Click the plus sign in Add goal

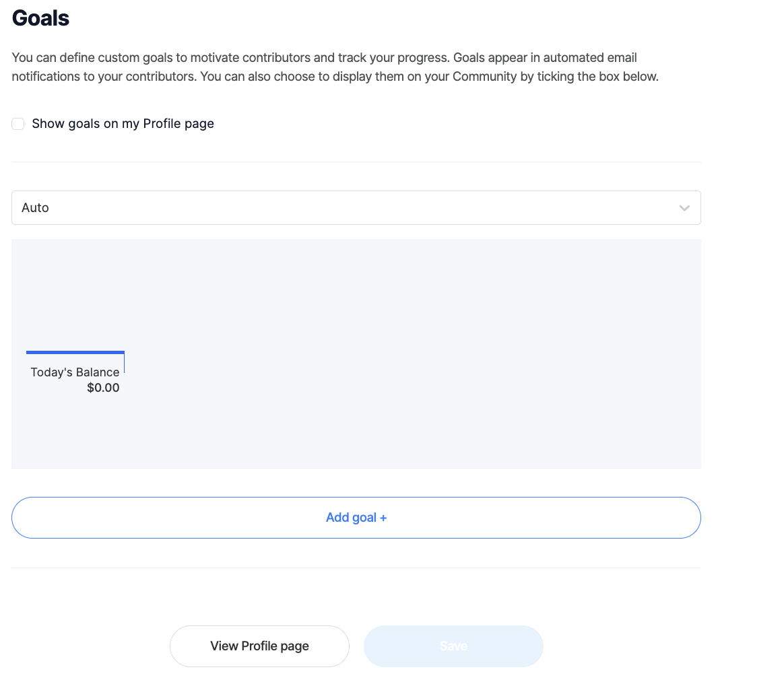(x=383, y=518)
